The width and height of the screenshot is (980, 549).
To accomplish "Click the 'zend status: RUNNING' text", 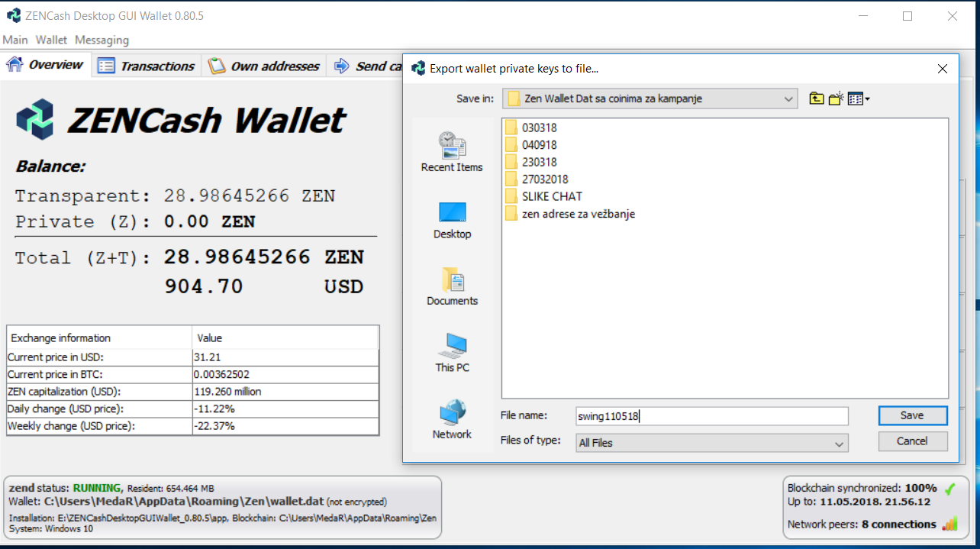I will (x=65, y=488).
